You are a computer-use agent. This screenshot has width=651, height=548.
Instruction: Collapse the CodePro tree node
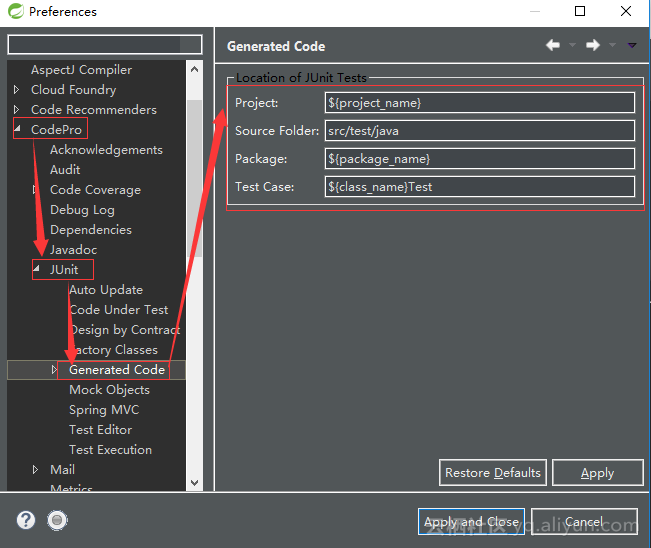pos(17,129)
